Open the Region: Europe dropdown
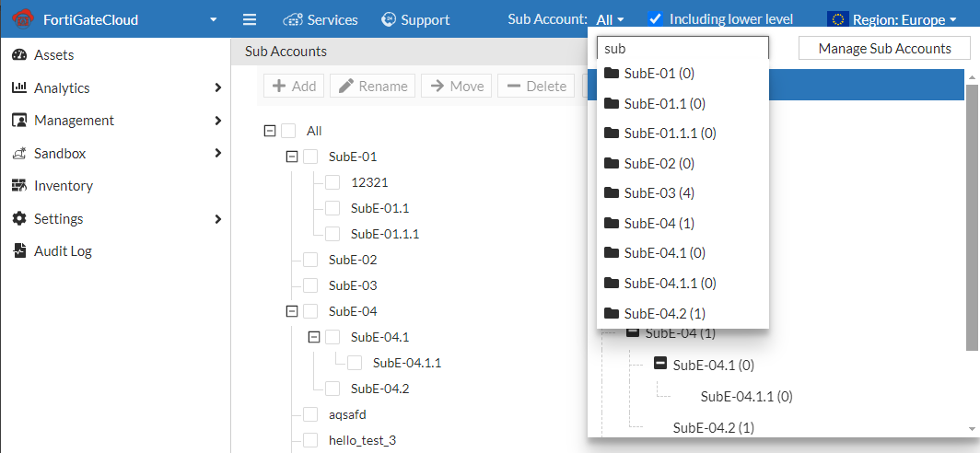The image size is (980, 453). point(891,19)
